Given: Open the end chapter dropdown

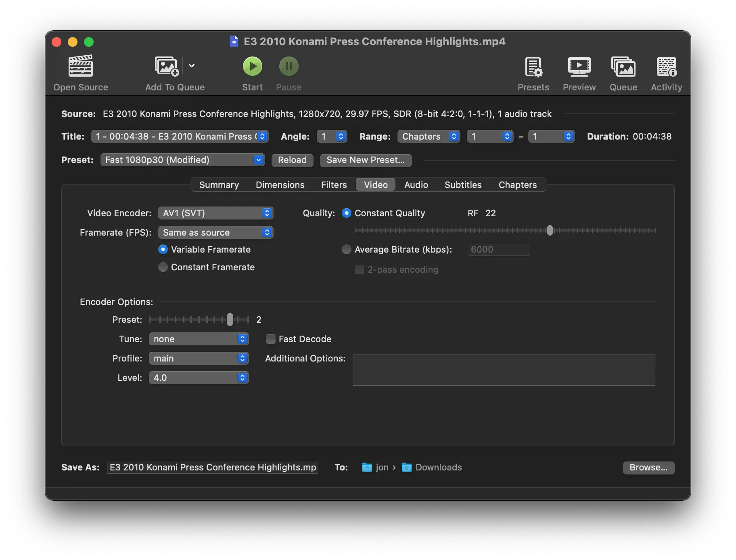Looking at the screenshot, I should 551,136.
